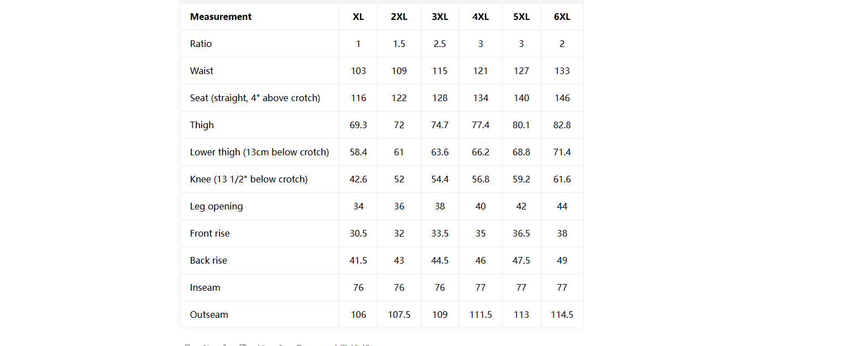Select the Seat (straight, 4" above crotch) label

(255, 98)
